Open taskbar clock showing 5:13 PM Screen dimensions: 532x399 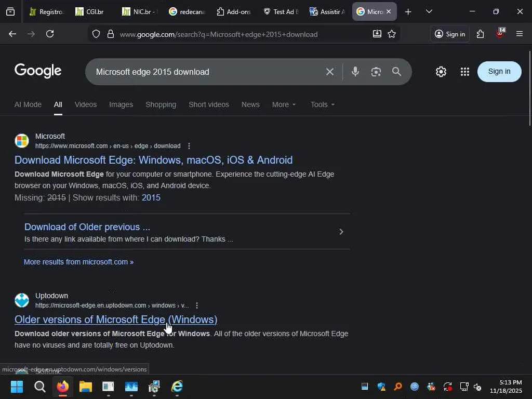[506, 387]
